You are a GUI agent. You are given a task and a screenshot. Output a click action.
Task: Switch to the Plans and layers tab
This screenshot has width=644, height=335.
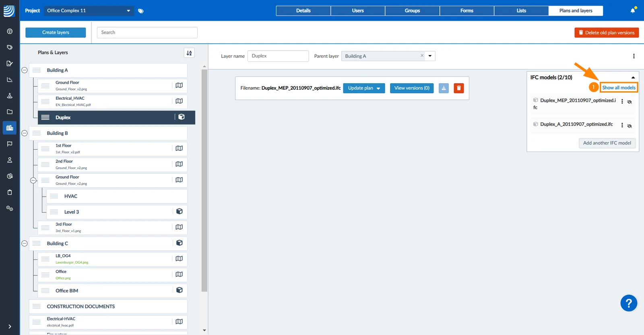click(576, 11)
